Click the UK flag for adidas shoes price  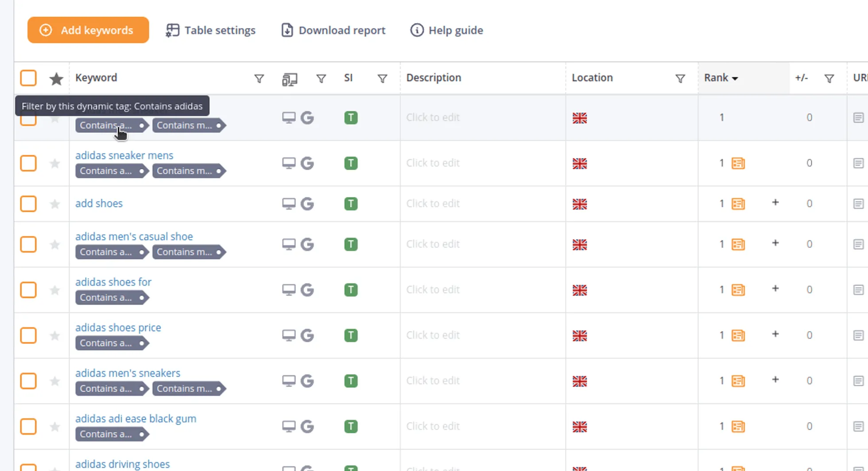(x=579, y=335)
